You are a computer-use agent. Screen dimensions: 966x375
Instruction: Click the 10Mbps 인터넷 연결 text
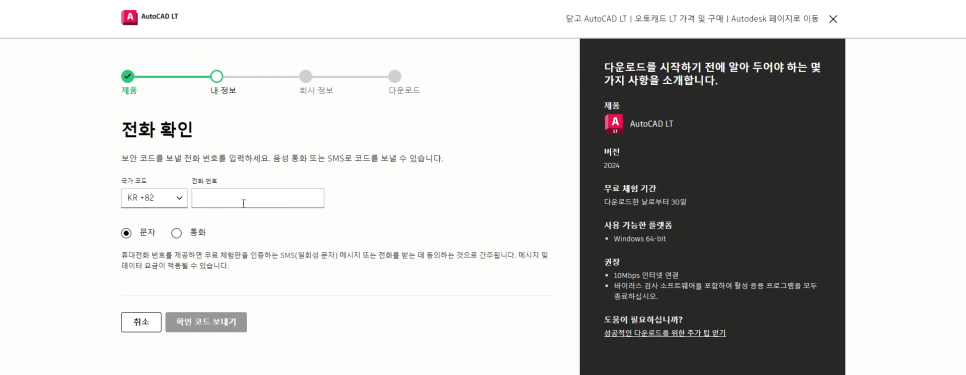click(646, 275)
